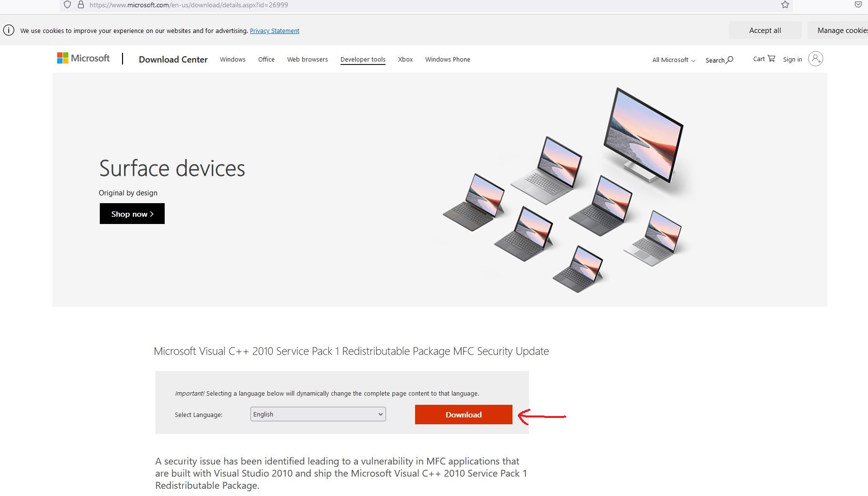The width and height of the screenshot is (868, 496).
Task: Open the Windows menu item
Action: click(232, 60)
